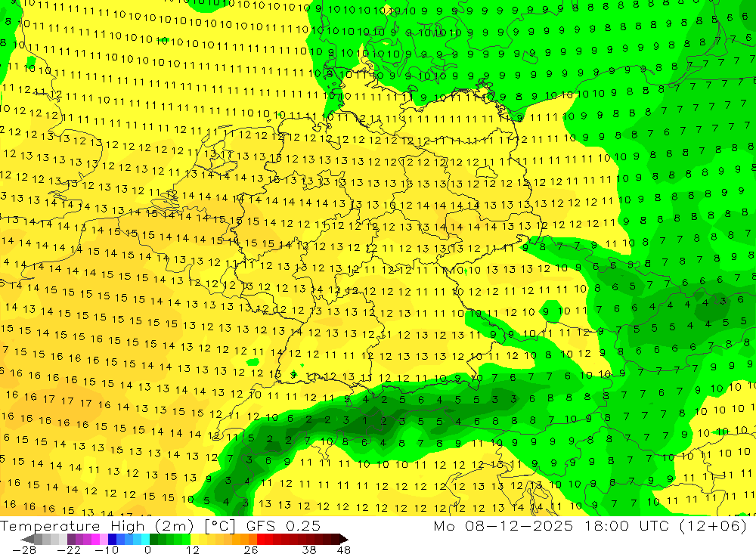Click the '48' legend scale label
The width and height of the screenshot is (756, 554).
click(x=344, y=549)
